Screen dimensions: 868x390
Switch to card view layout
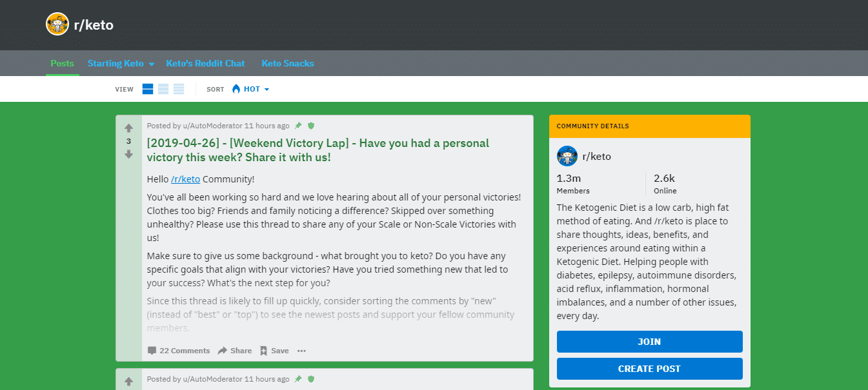click(x=148, y=89)
